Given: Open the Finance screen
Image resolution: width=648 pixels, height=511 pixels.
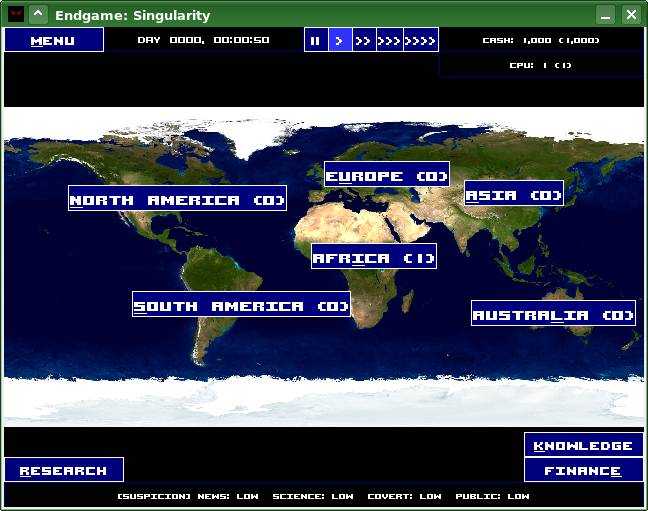Looking at the screenshot, I should point(583,470).
